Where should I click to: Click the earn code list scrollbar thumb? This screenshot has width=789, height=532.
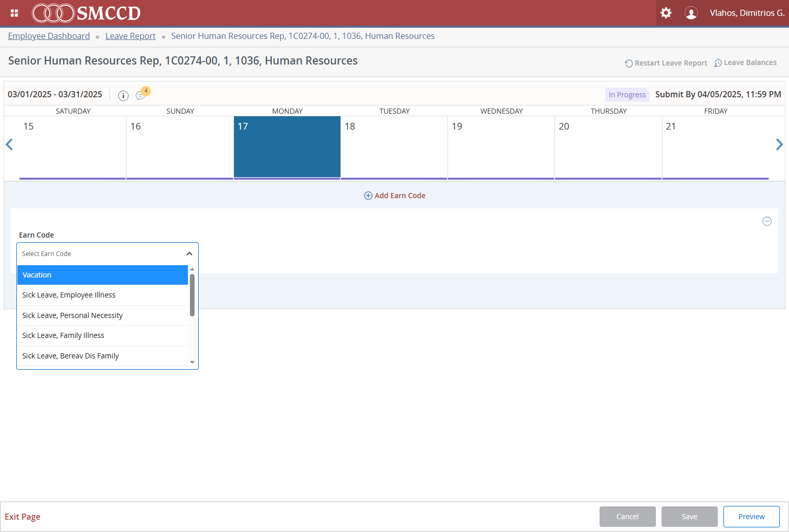(192, 295)
